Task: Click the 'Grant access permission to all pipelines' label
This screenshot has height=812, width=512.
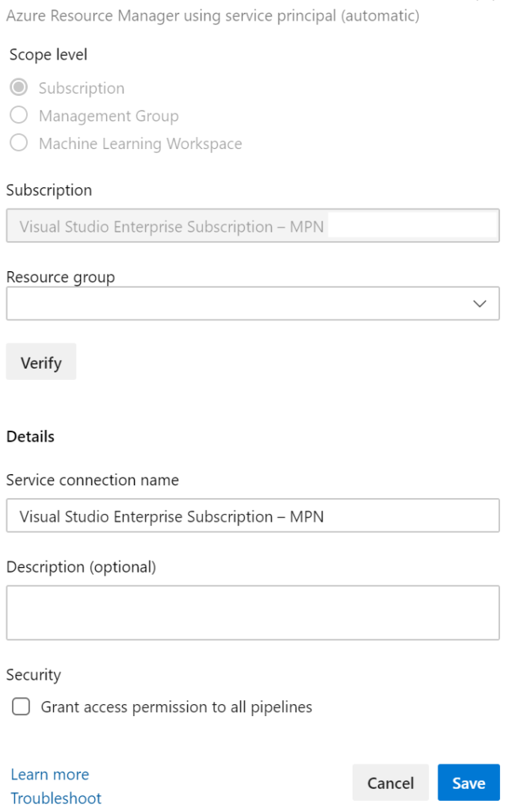Action: click(176, 707)
